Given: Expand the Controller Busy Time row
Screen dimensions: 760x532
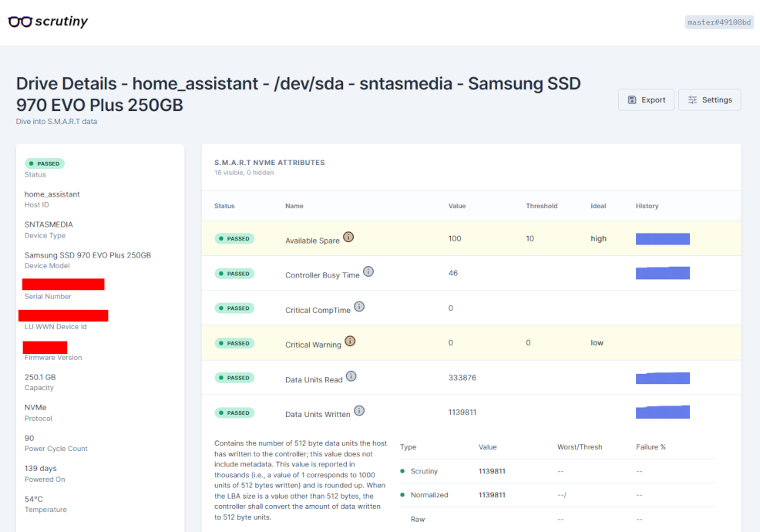Looking at the screenshot, I should pos(471,273).
